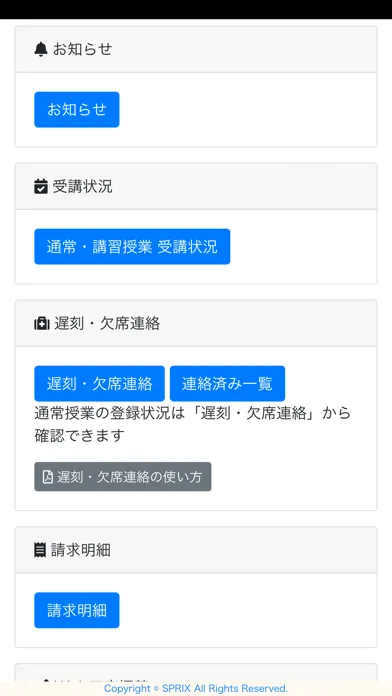This screenshot has width=392, height=696.
Task: Click the black status bar at top
Action: click(x=196, y=9)
